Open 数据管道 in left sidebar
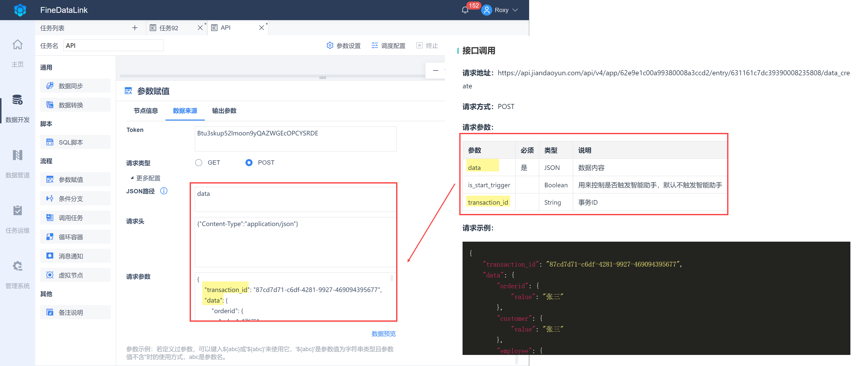Screen dimensions: 868x366 pos(18,156)
